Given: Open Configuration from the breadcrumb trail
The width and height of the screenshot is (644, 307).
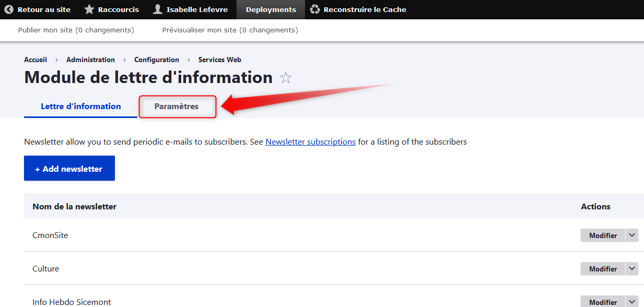Looking at the screenshot, I should 156,60.
